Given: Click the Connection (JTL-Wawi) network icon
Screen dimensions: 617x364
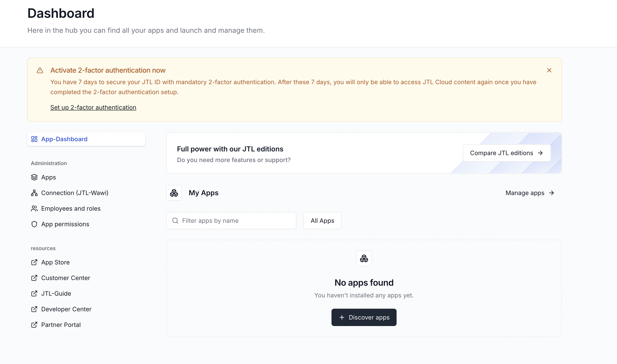Looking at the screenshot, I should tap(34, 193).
